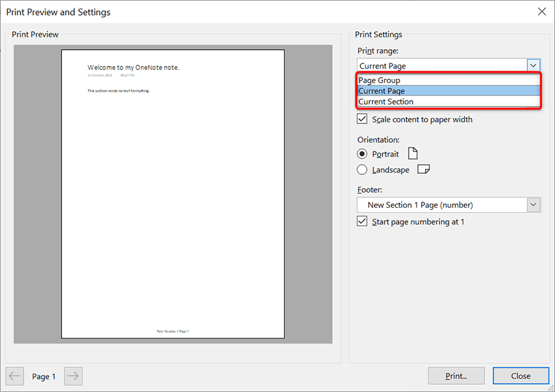Choose Current Page option in dropdown list
The width and height of the screenshot is (555, 392).
(x=448, y=91)
